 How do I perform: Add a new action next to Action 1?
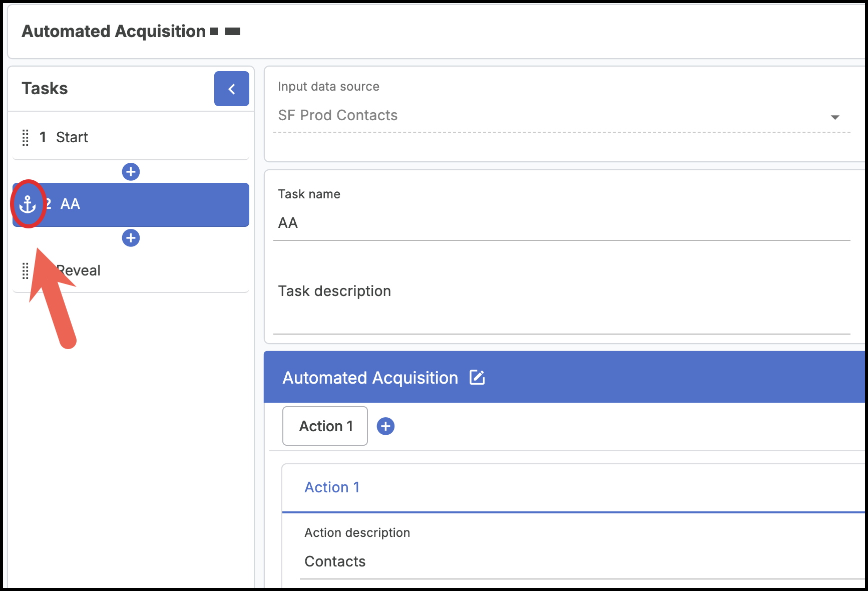[x=385, y=426]
